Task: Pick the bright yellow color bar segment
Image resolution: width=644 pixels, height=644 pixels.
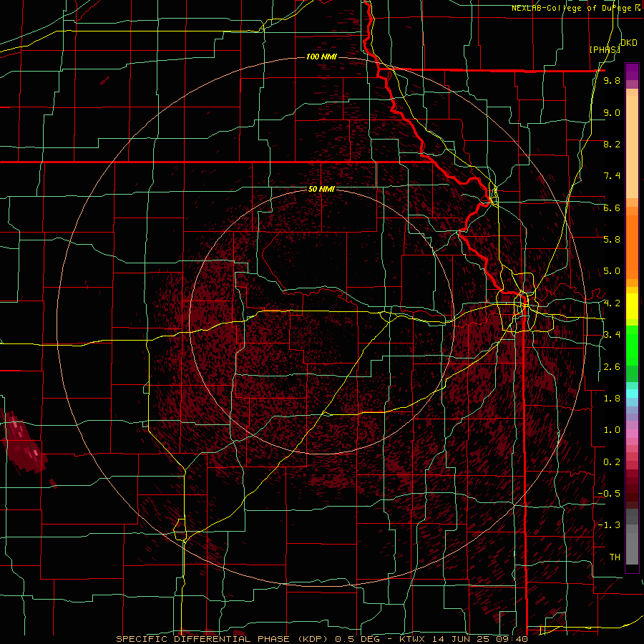Action: click(x=632, y=306)
